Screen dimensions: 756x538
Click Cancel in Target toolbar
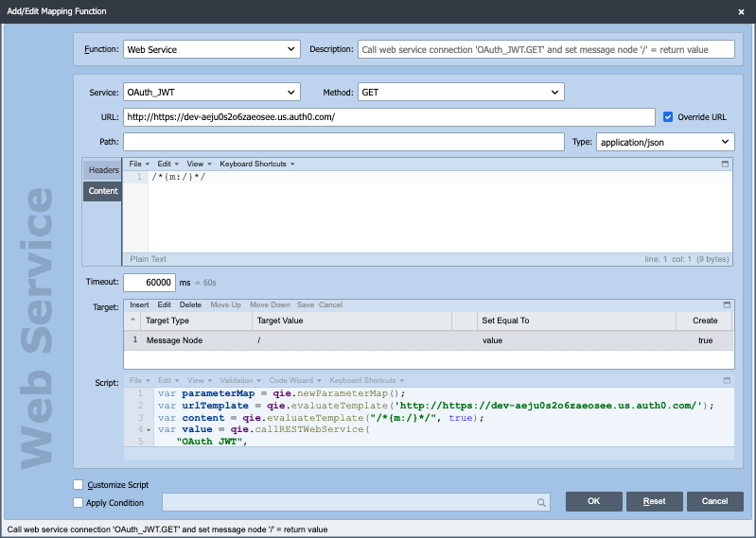331,304
